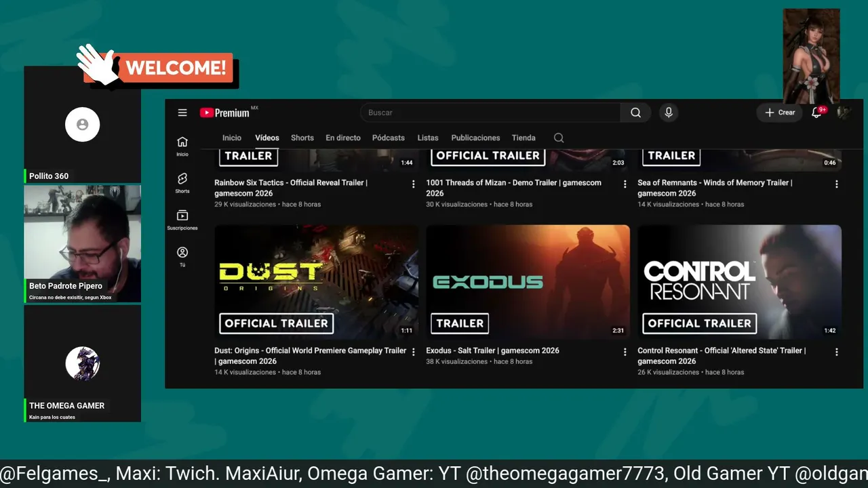Click '29 K visualizaciones' under Rainbow Six
The width and height of the screenshot is (868, 488).
coord(245,204)
